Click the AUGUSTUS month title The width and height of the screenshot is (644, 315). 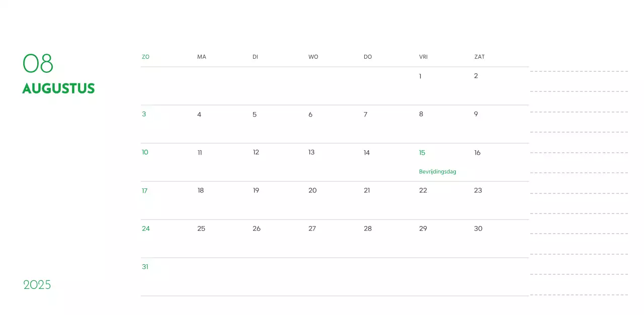pos(58,88)
